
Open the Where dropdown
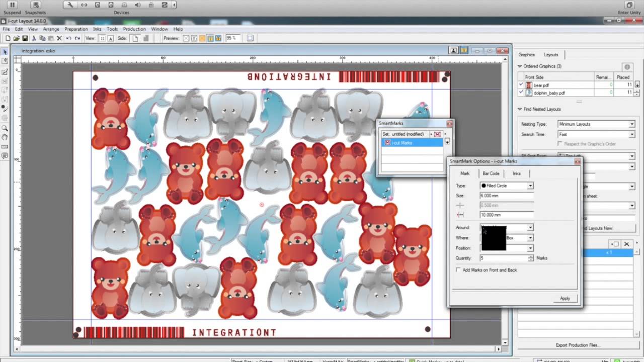coord(530,238)
